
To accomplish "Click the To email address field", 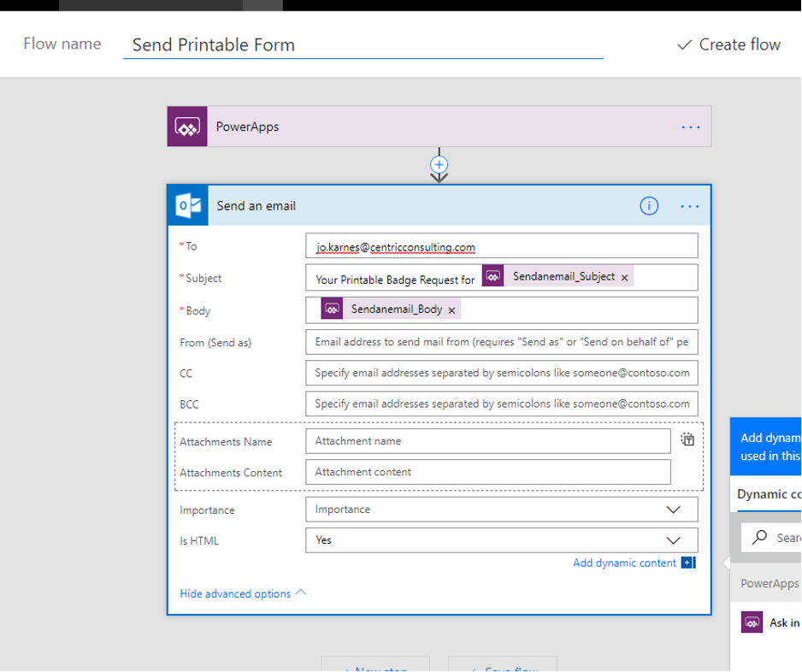I will click(501, 247).
